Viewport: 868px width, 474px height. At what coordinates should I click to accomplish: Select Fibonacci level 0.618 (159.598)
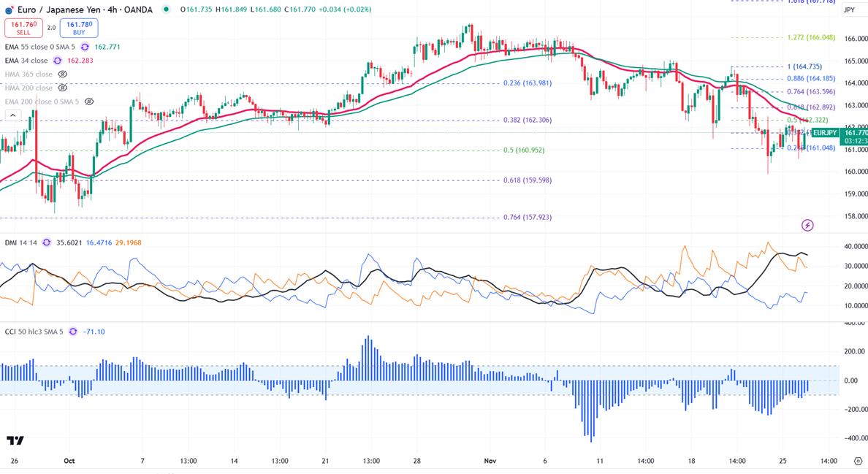coord(528,180)
